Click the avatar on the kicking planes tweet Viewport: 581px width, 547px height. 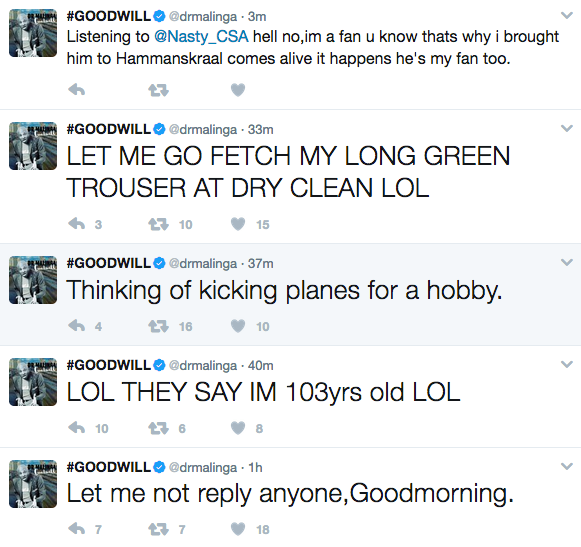[33, 280]
